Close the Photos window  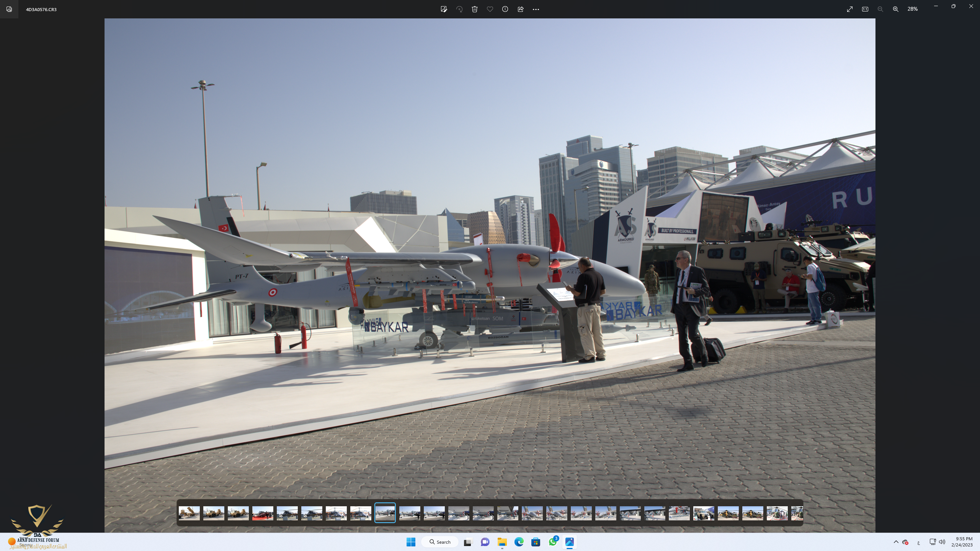pos(971,6)
